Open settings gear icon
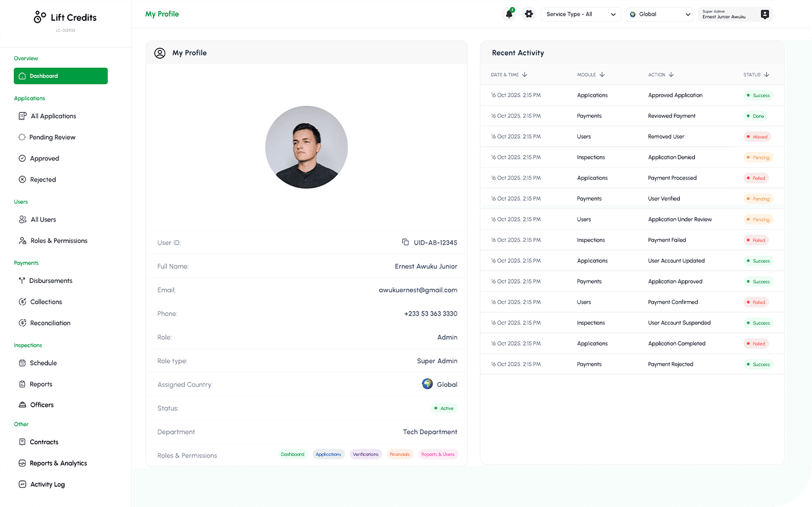Viewport: 812px width, 507px height. 529,14
